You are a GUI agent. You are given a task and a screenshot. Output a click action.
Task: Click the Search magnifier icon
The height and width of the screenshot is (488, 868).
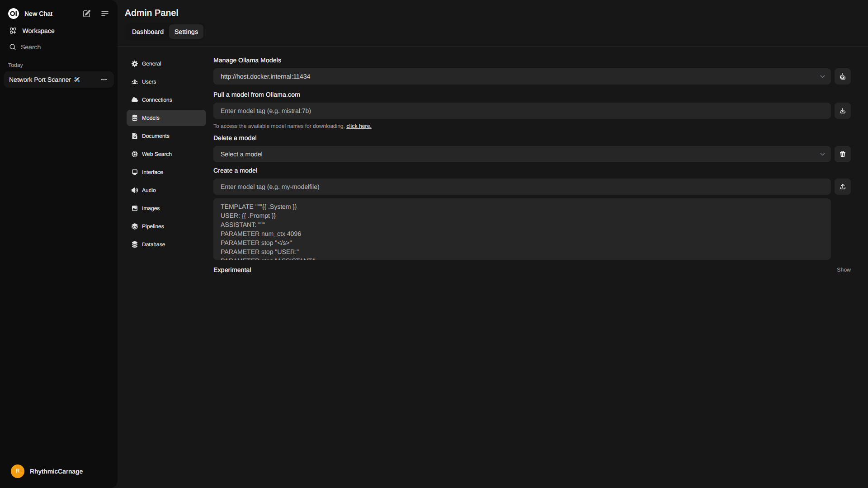point(13,47)
